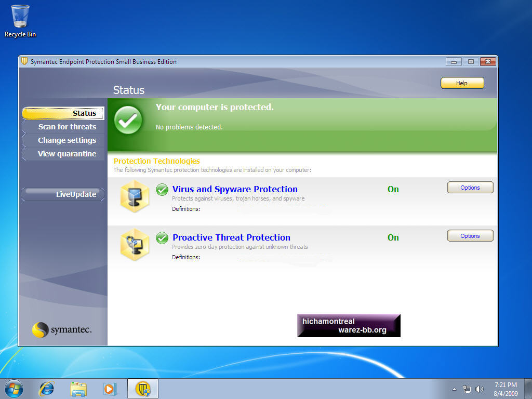532x399 pixels.
Task: Select the Status sidebar tab
Action: click(x=63, y=113)
